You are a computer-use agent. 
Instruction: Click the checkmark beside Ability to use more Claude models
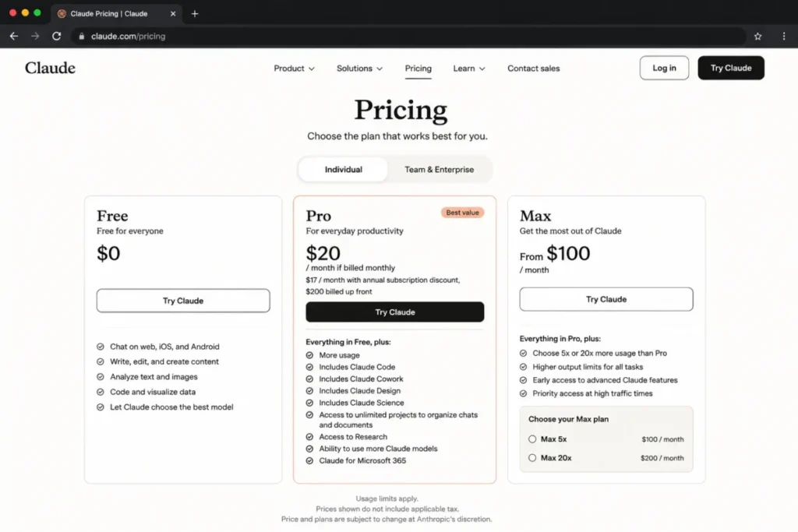tap(309, 449)
